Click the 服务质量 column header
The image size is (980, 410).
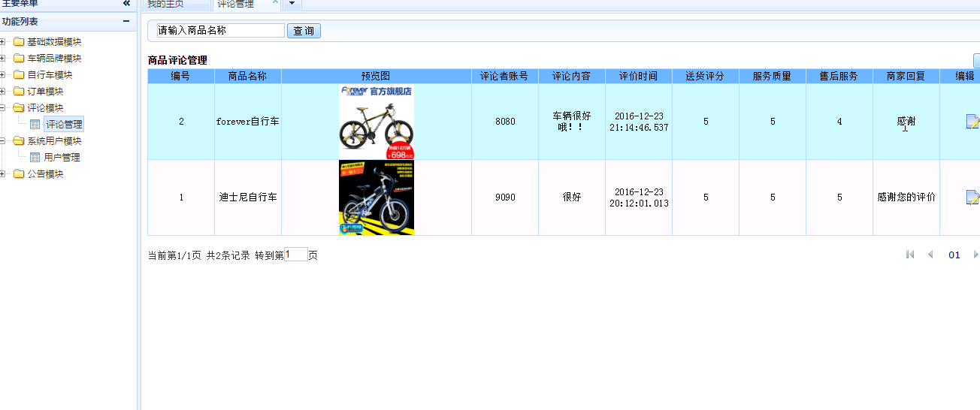click(773, 76)
